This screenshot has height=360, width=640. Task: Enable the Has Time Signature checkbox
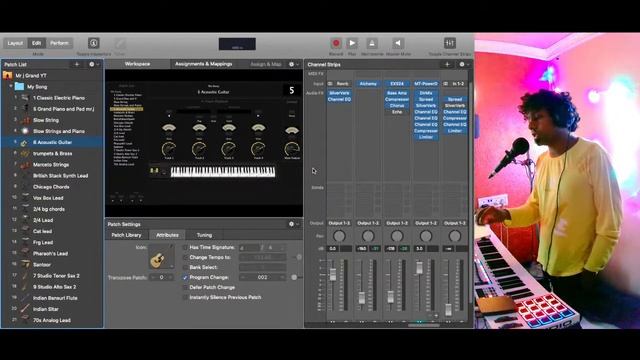tap(185, 247)
